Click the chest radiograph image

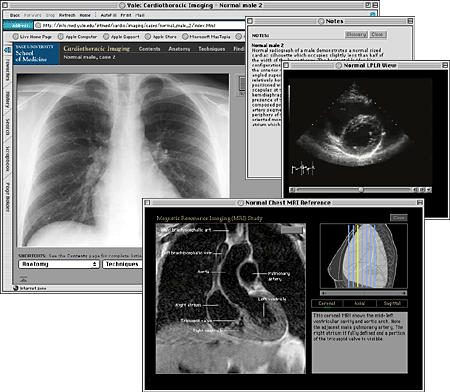(123, 160)
